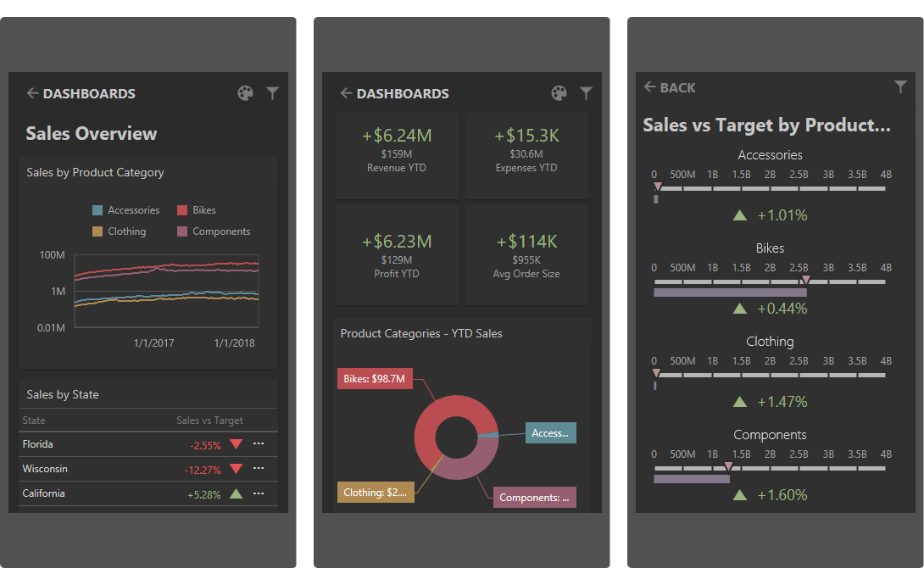This screenshot has width=924, height=585.
Task: Click the Sales Overview heading
Action: tap(92, 134)
